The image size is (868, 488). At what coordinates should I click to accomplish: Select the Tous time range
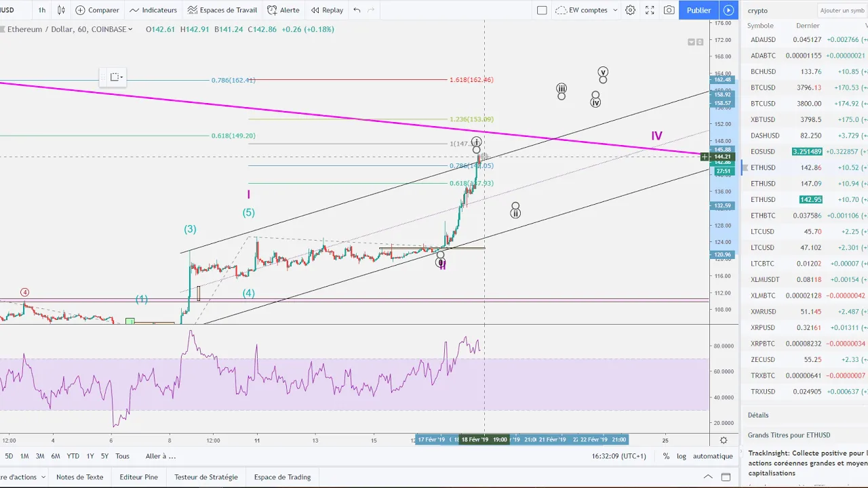[122, 456]
